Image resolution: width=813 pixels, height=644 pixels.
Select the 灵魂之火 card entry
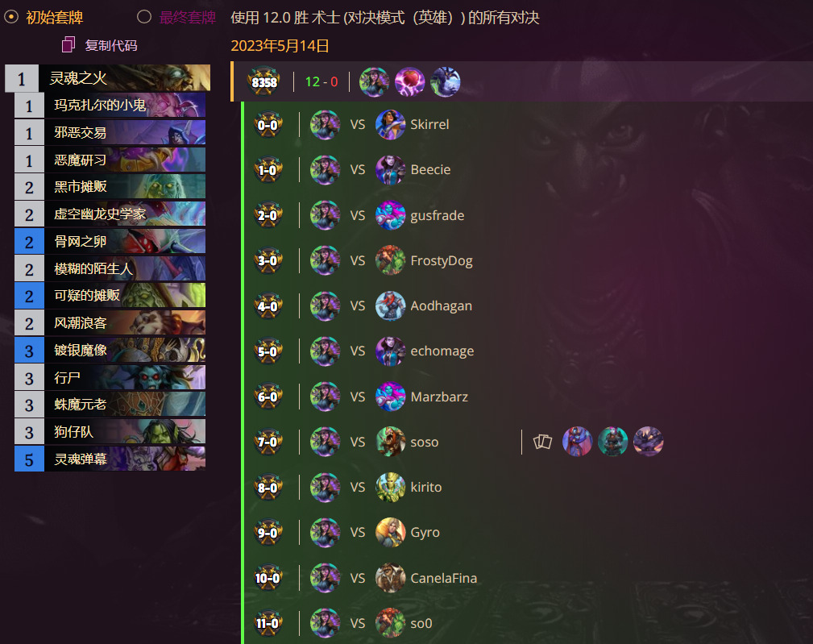click(108, 77)
